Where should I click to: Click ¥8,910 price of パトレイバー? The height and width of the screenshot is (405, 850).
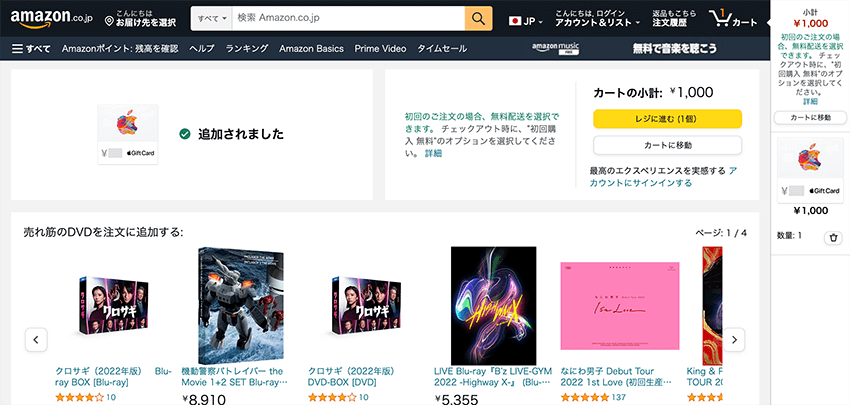(x=204, y=400)
